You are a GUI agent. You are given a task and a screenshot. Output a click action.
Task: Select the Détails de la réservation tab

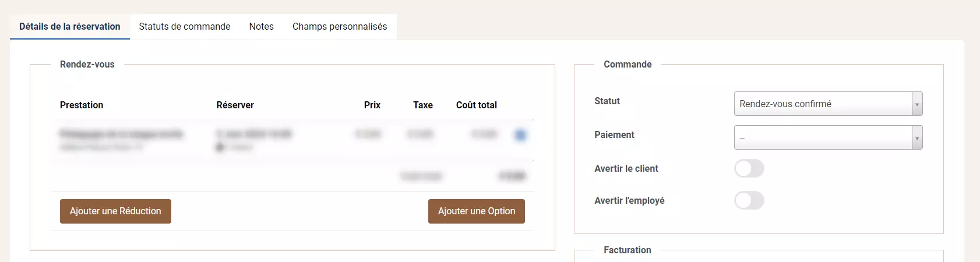pyautogui.click(x=70, y=27)
